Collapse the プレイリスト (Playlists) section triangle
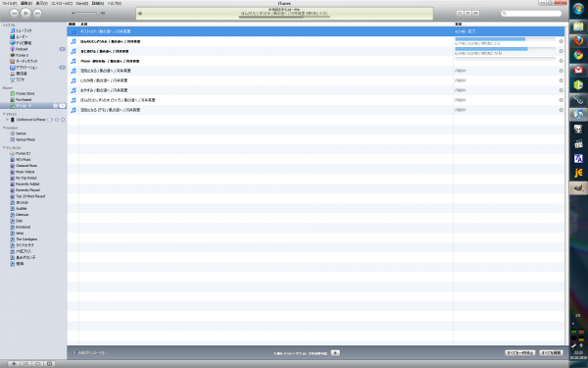Image resolution: width=588 pixels, height=368 pixels. [x=4, y=147]
